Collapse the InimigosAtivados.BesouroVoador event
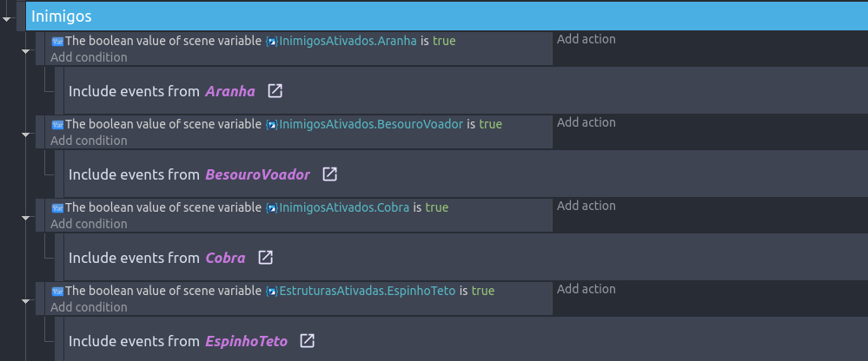 (x=25, y=135)
